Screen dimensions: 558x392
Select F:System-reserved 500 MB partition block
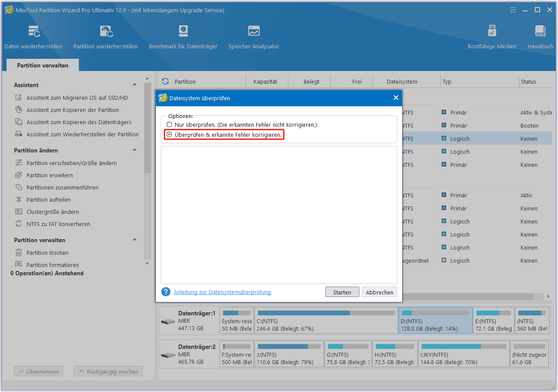tap(237, 354)
